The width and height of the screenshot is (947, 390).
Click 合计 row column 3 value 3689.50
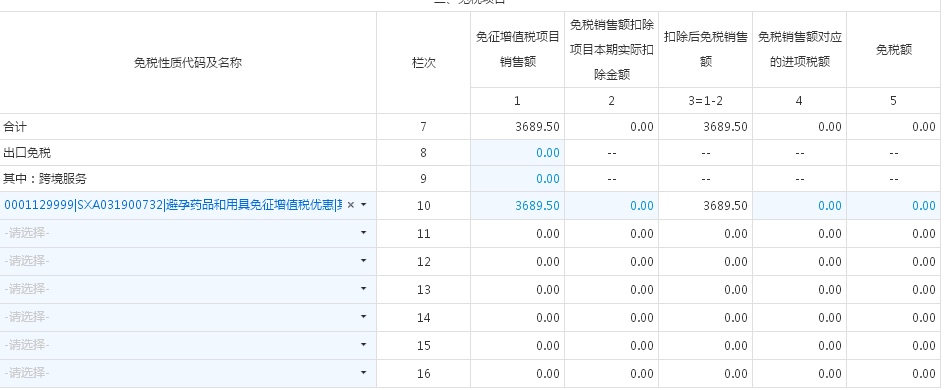pyautogui.click(x=725, y=127)
